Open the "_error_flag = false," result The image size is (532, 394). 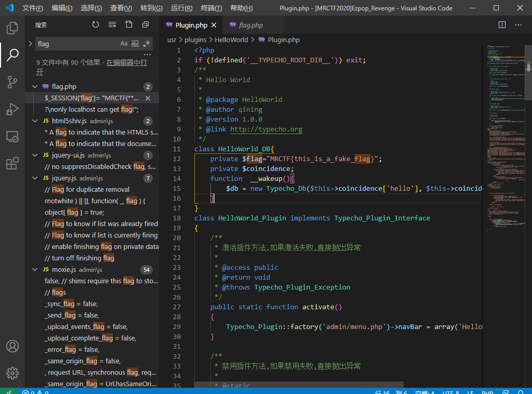click(x=72, y=349)
